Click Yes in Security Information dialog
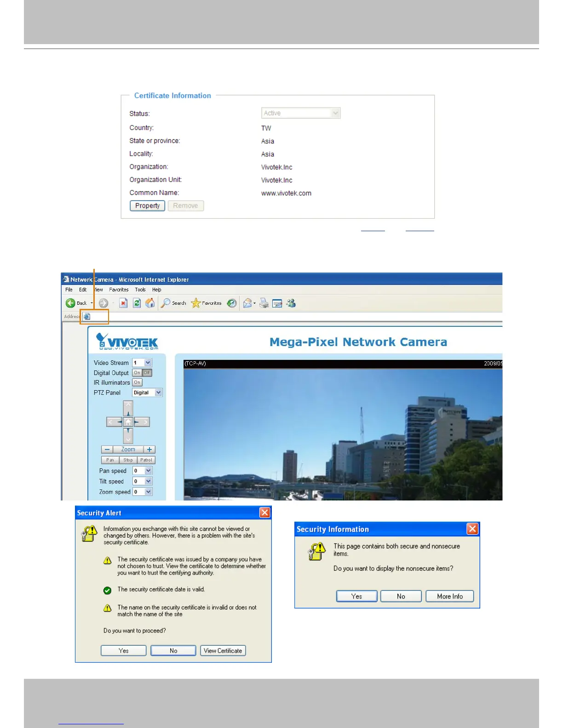 (x=357, y=596)
